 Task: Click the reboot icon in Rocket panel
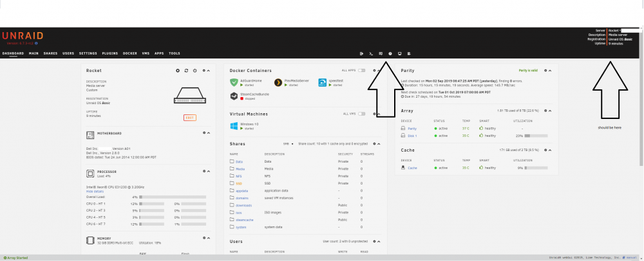187,71
